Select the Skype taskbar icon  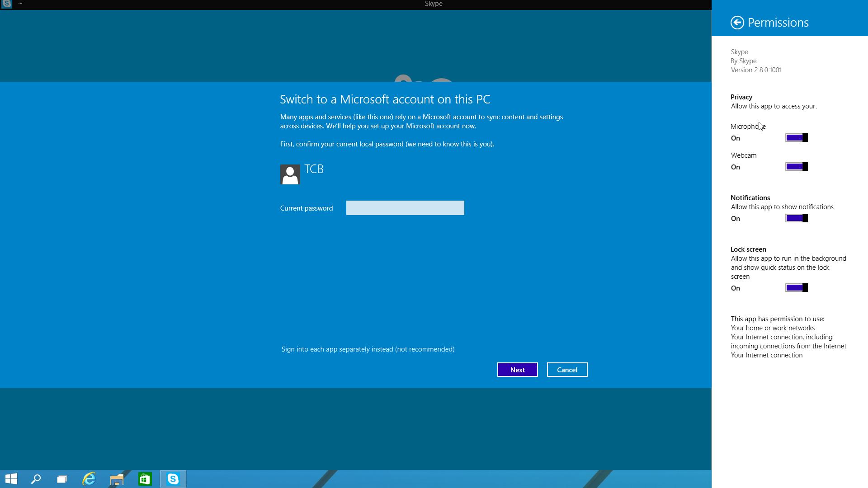[x=173, y=479]
